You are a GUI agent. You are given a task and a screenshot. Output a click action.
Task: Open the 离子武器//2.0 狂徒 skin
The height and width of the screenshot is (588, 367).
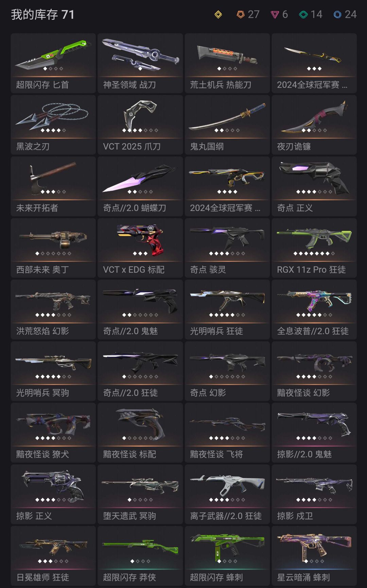[x=227, y=494]
